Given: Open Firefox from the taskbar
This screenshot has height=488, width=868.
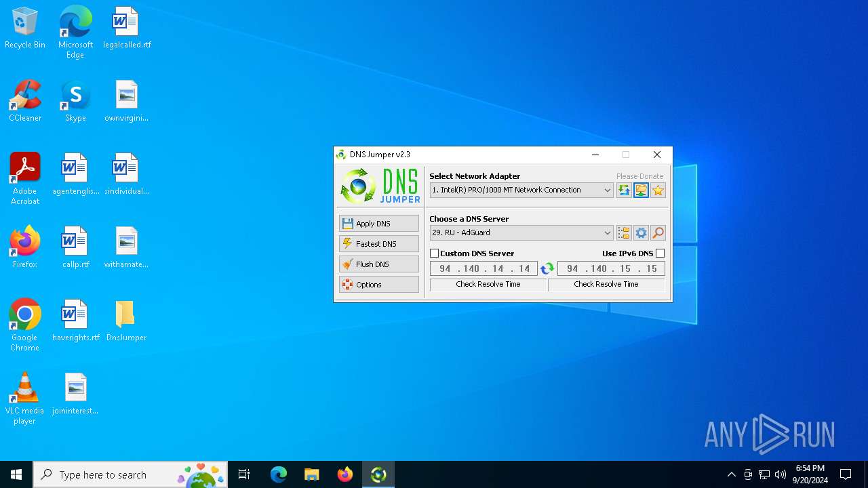Looking at the screenshot, I should tap(345, 474).
